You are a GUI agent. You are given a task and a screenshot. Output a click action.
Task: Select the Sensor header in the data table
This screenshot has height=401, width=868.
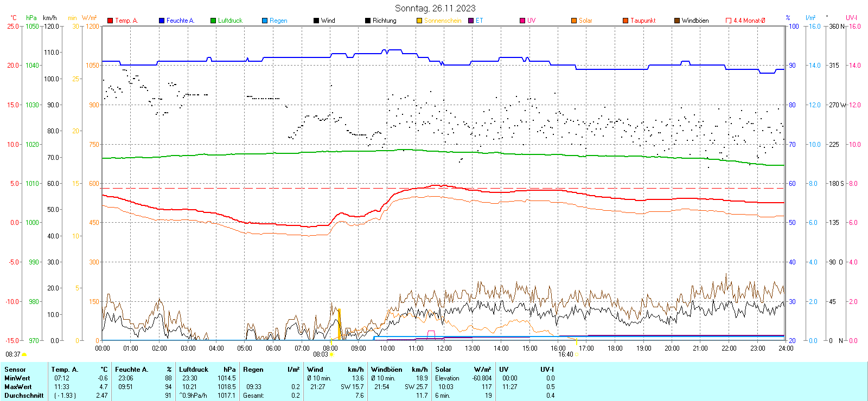coord(15,370)
